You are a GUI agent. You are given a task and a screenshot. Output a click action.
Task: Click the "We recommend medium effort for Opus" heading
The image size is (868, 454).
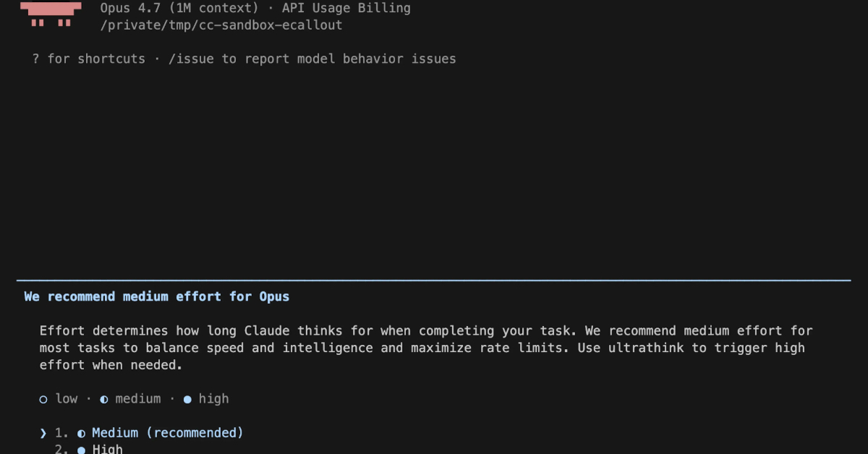[x=157, y=296]
